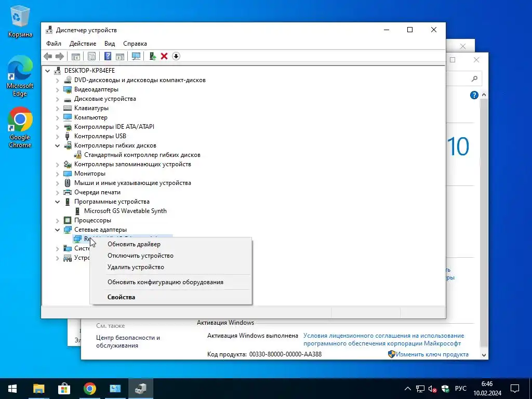
Task: Show hidden tray icons chevron
Action: 408,389
